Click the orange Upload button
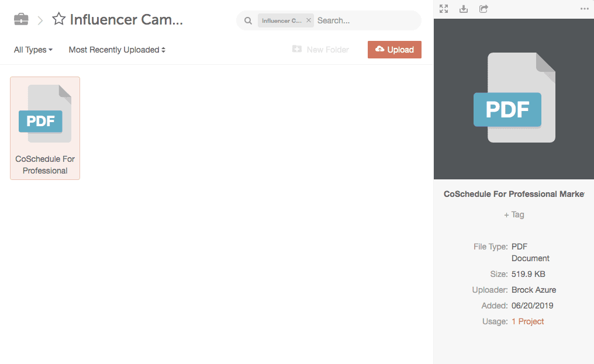 pyautogui.click(x=395, y=50)
